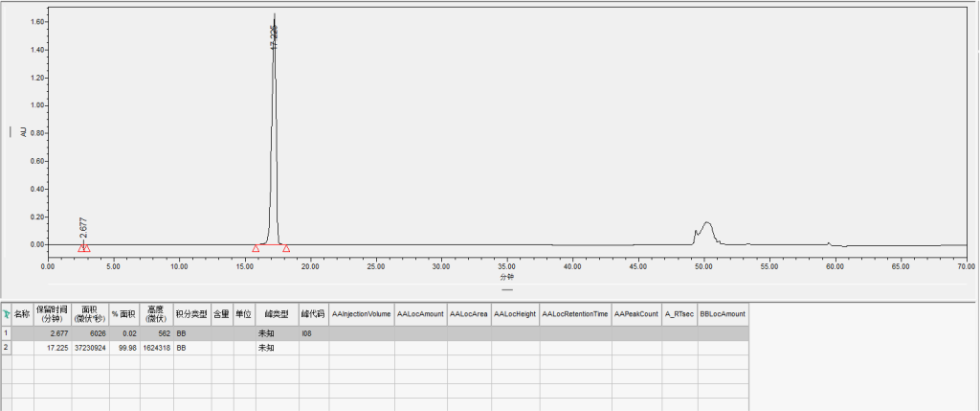The width and height of the screenshot is (980, 411).
Task: Select the I08 peak code cell
Action: tap(313, 333)
